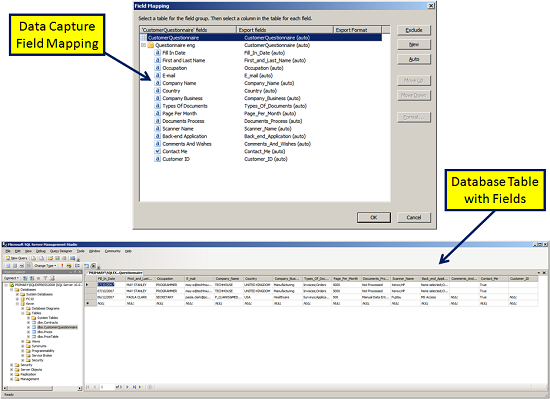Click the Export fields column header
Image resolution: width=550 pixels, height=399 pixels.
285,30
